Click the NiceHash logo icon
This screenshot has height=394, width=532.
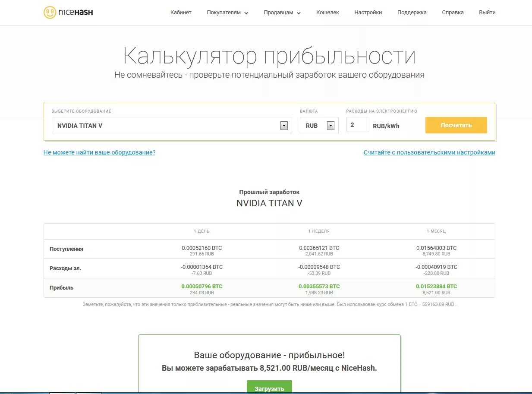point(50,13)
